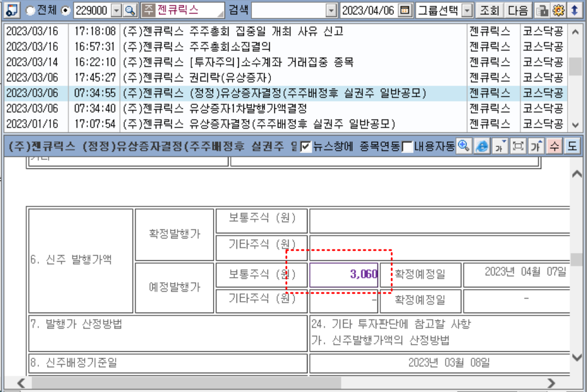Viewport: 587px width, 392px height.
Task: Open the 229000 code dropdown arrow
Action: pos(117,10)
